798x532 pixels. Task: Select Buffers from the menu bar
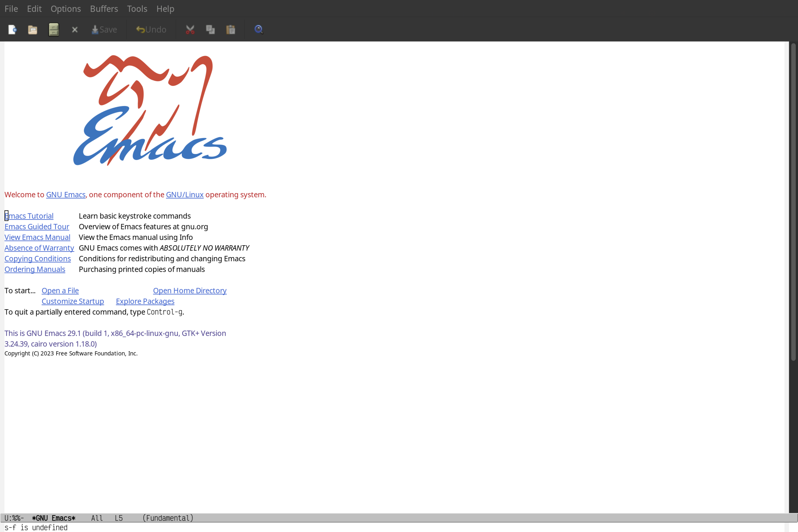click(x=103, y=8)
